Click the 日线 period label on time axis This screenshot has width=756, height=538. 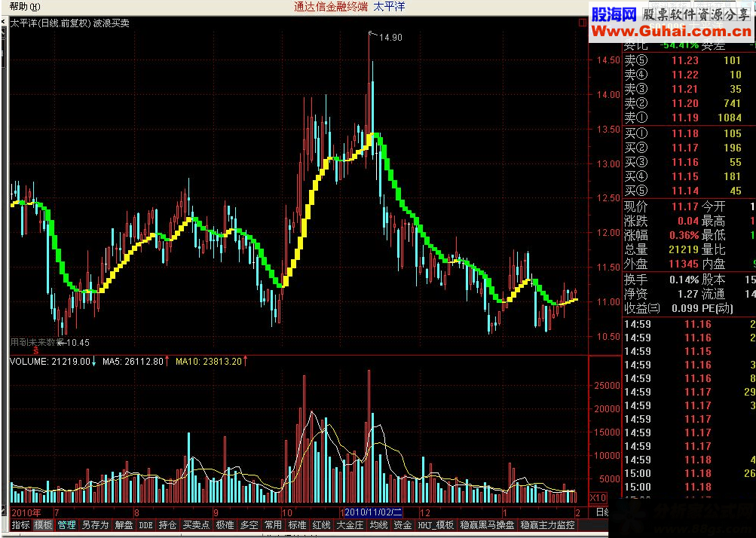[x=602, y=512]
